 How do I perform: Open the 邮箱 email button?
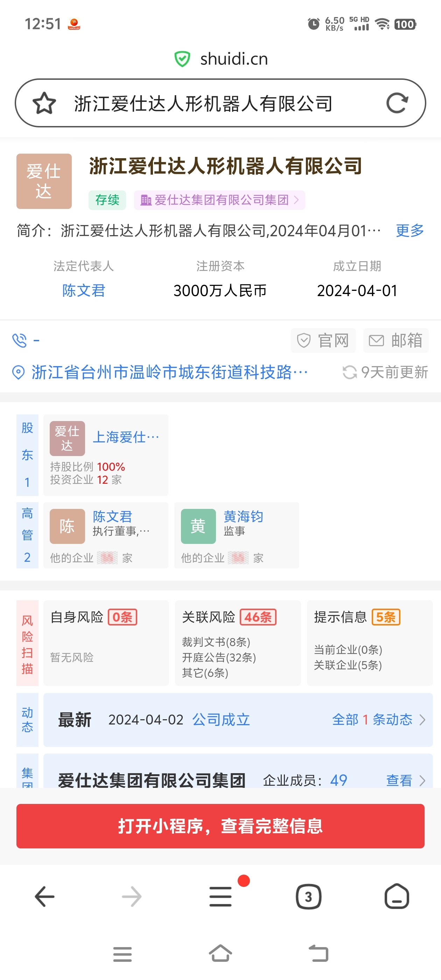tap(396, 341)
